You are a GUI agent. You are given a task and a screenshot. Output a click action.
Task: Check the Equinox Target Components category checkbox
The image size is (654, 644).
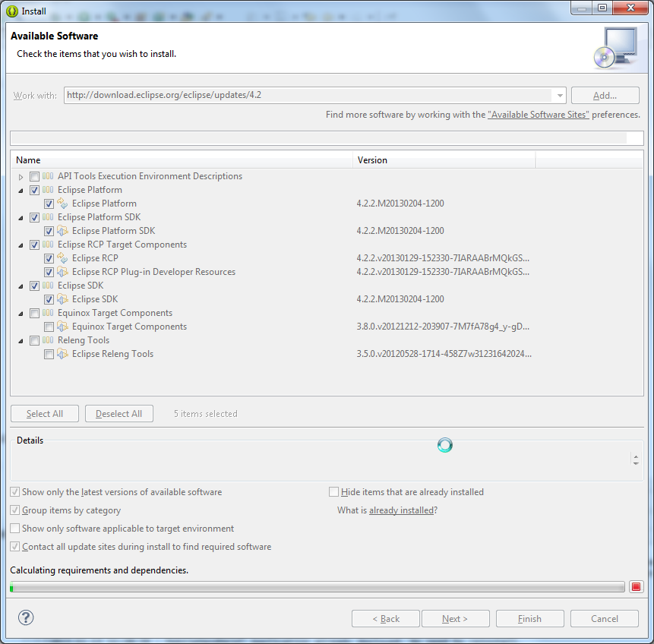tap(35, 313)
